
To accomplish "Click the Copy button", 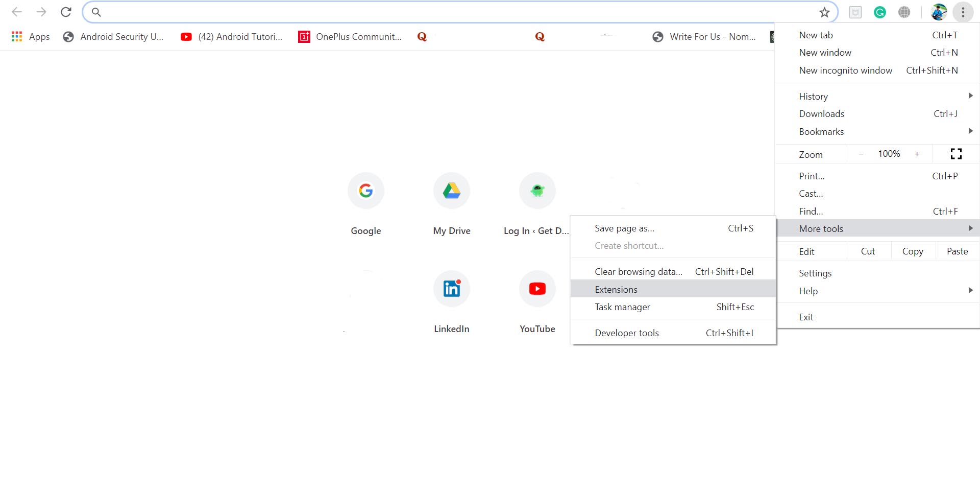I will click(913, 251).
